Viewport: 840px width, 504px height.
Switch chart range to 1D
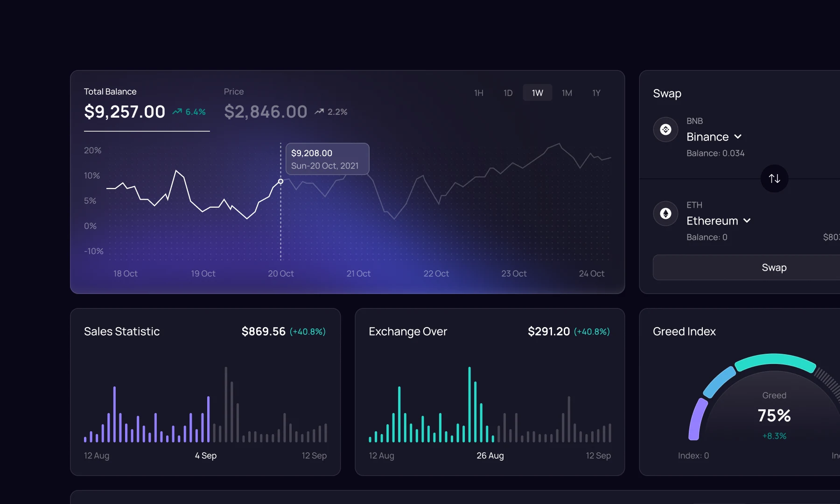point(508,93)
